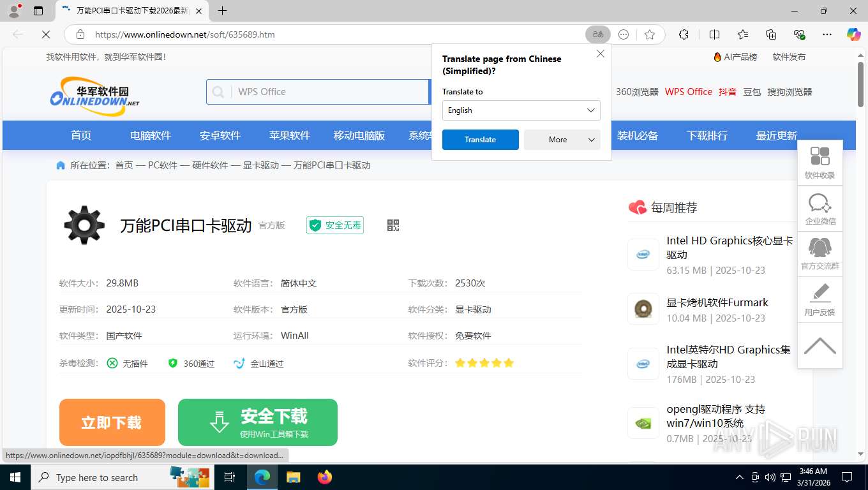View site information lock icon
868x490 pixels.
tap(80, 34)
